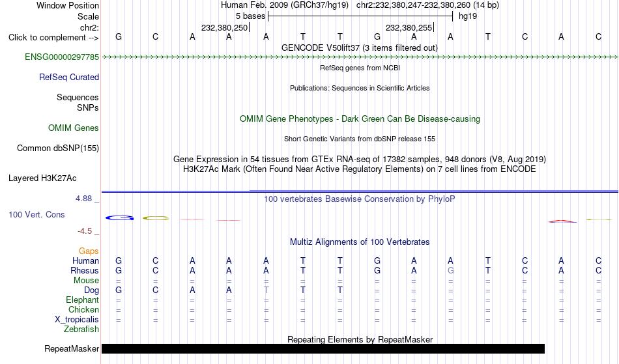Click 'OMIM Gene Phenotypes' green title

(x=360, y=119)
